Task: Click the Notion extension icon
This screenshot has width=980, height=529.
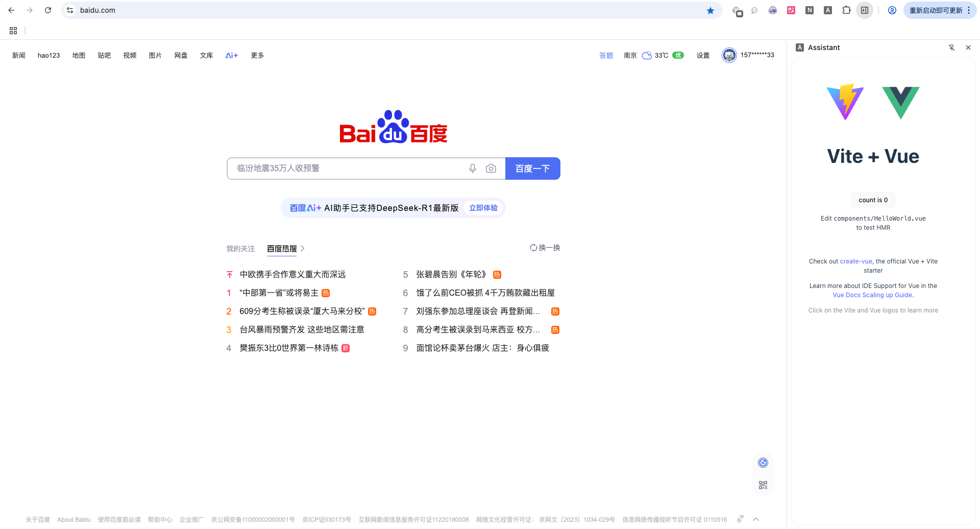Action: tap(810, 10)
